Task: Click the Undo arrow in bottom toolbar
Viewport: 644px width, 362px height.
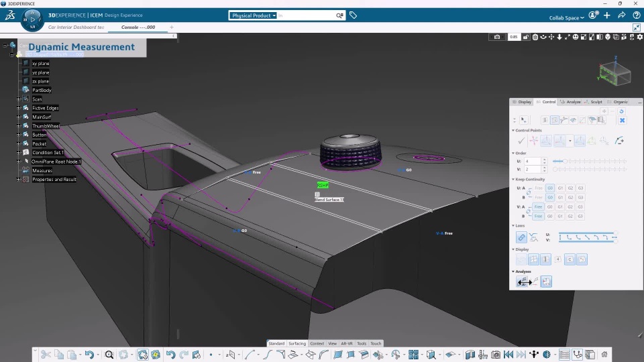Action: point(89,355)
